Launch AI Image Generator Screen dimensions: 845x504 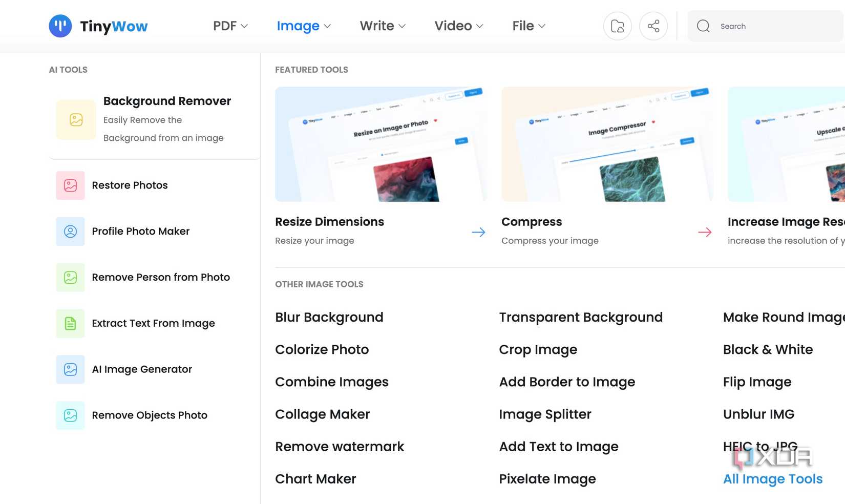pyautogui.click(x=142, y=369)
